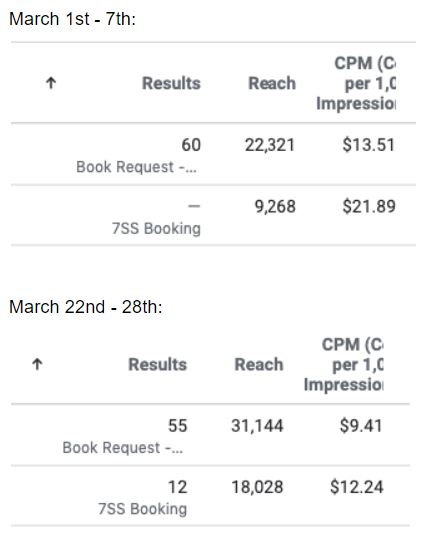422x538 pixels.
Task: Sort by Results in the first table
Action: 171,83
